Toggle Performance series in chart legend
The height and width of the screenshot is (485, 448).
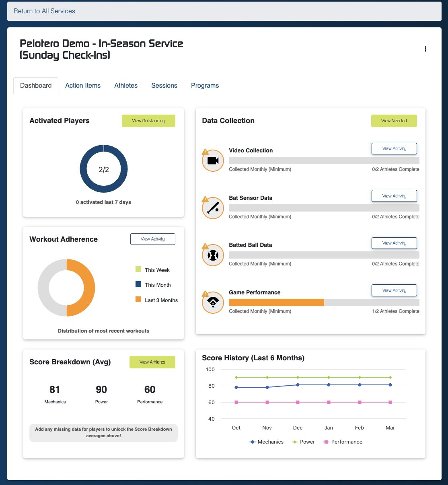(x=343, y=442)
